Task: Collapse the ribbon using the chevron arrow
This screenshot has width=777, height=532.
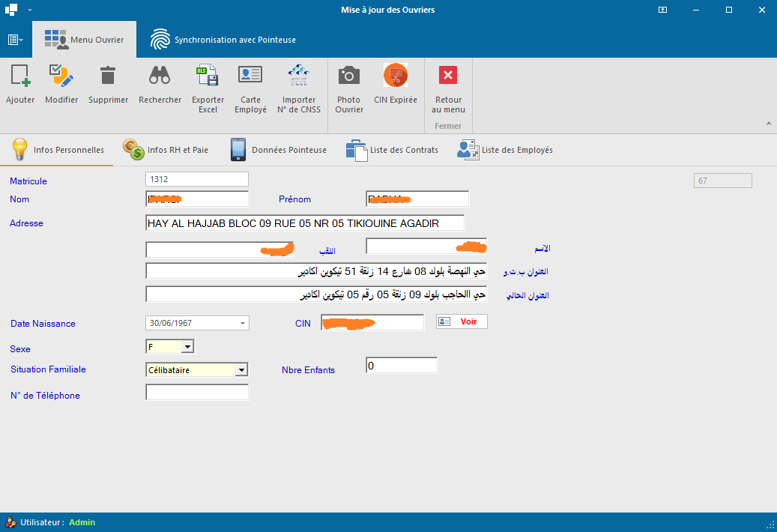Action: [x=768, y=123]
